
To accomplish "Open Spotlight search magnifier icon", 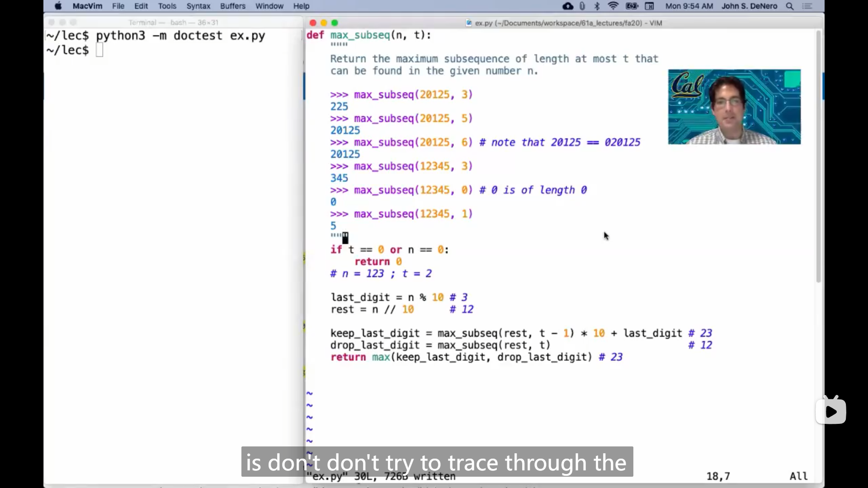I will tap(790, 6).
